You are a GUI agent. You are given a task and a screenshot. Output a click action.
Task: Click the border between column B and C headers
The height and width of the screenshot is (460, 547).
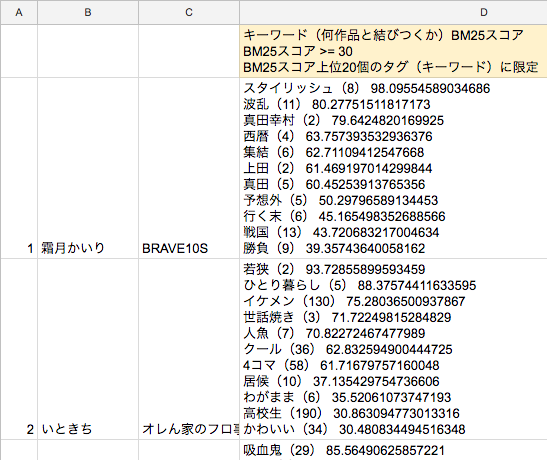click(138, 12)
